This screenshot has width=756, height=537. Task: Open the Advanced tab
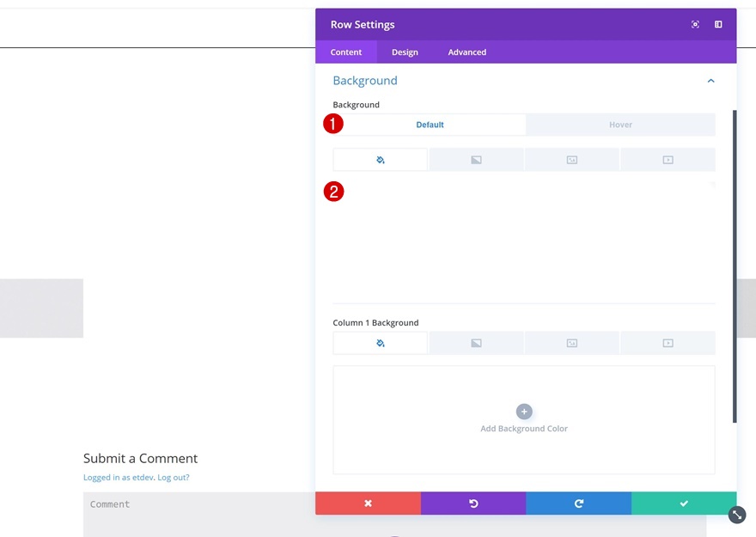click(x=467, y=52)
